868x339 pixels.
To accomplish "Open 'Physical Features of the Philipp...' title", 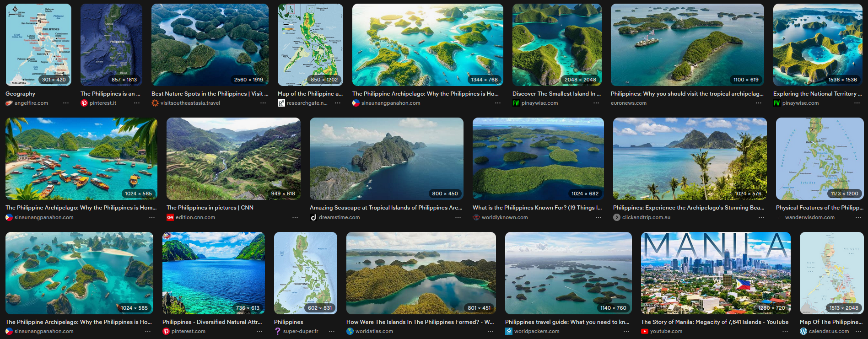I will point(819,208).
